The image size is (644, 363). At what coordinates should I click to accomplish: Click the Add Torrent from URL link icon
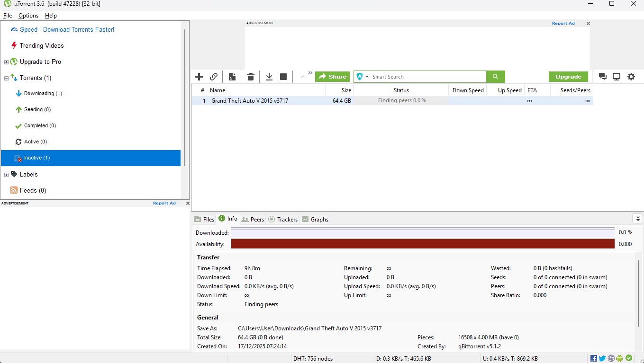tap(214, 77)
